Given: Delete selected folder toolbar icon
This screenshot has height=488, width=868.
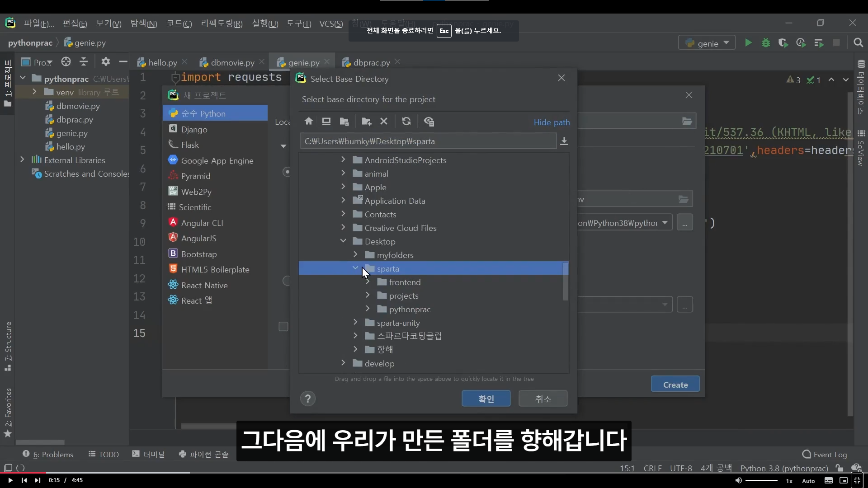Looking at the screenshot, I should [x=384, y=122].
